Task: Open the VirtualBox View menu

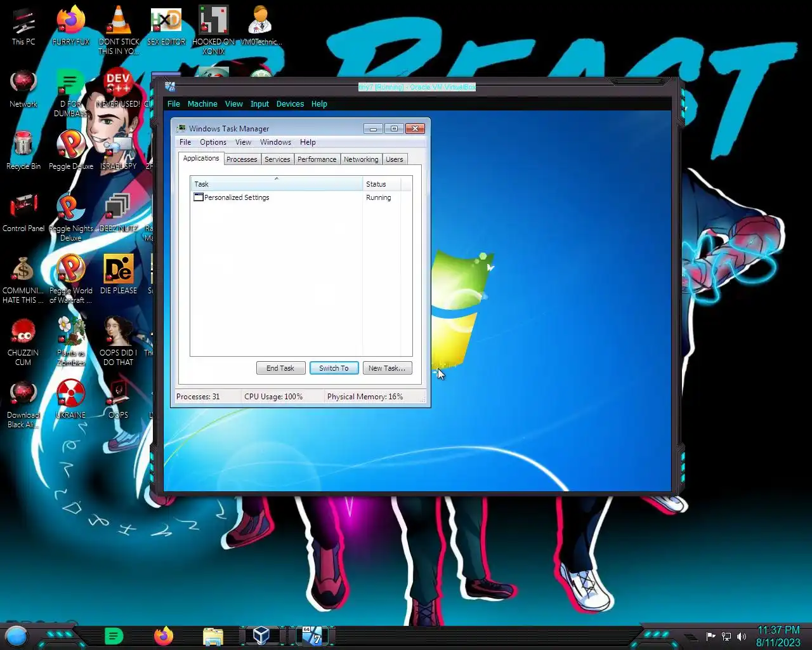Action: [233, 104]
